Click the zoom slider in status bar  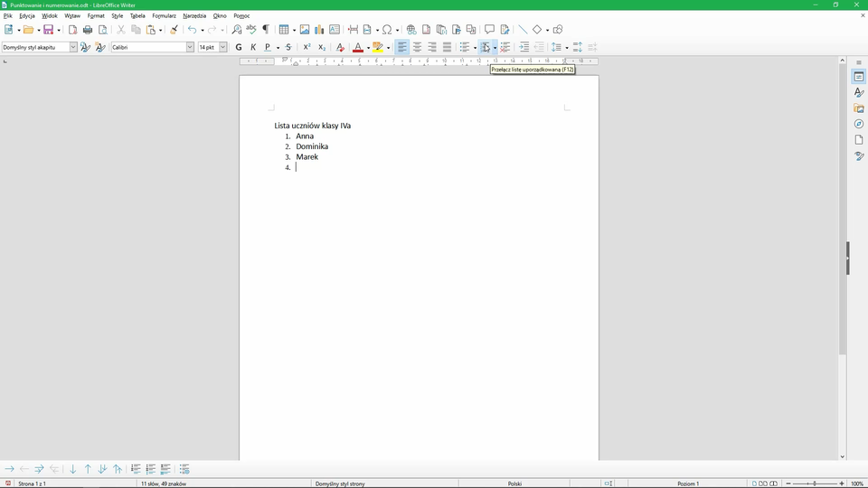coord(814,483)
